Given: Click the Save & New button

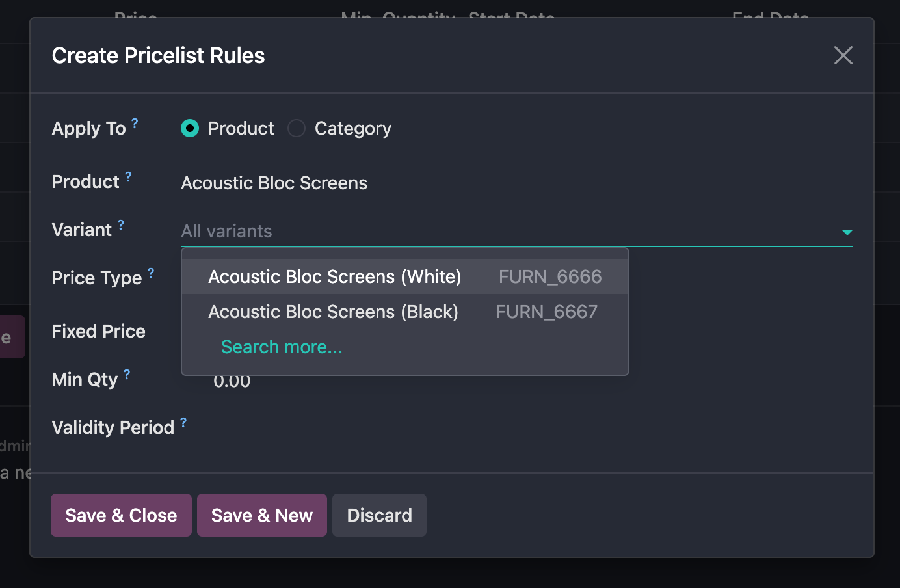Looking at the screenshot, I should click(x=262, y=515).
